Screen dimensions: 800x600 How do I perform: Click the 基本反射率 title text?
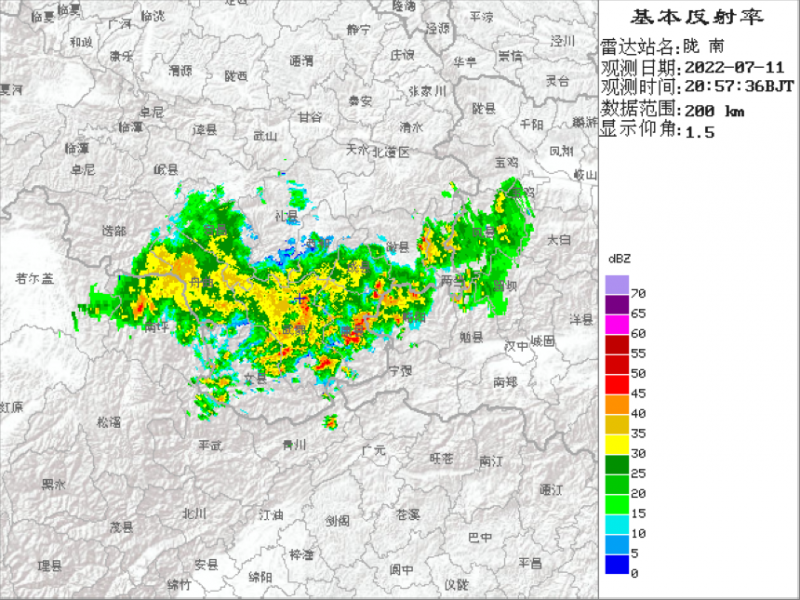698,17
